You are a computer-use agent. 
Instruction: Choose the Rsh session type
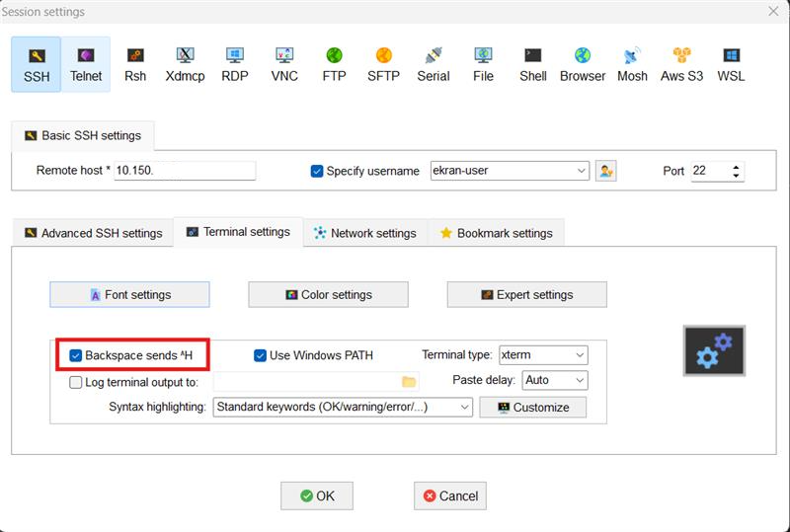point(135,64)
